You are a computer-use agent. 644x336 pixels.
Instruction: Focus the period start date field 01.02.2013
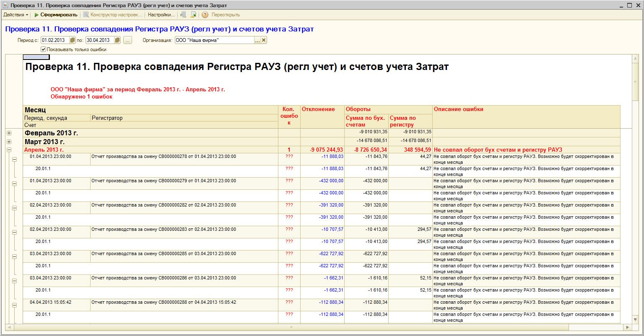[55, 40]
